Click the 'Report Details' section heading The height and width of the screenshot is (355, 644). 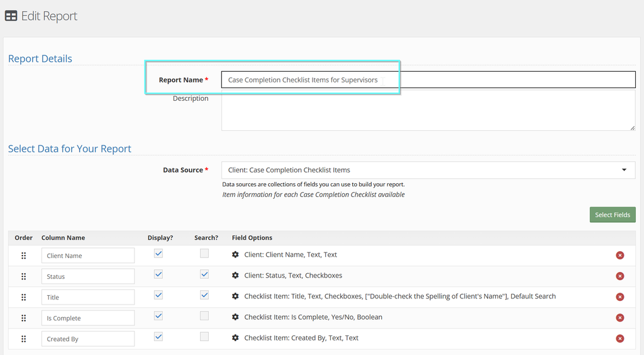(x=40, y=59)
